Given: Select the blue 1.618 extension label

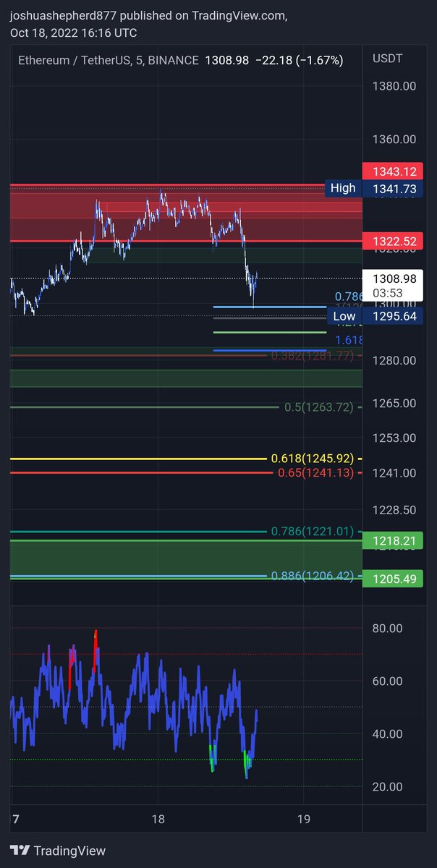Looking at the screenshot, I should 349,340.
